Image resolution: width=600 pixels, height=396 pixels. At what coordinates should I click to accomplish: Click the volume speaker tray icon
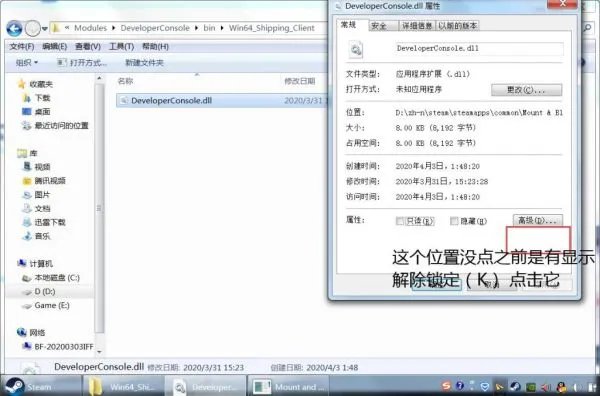click(x=546, y=387)
